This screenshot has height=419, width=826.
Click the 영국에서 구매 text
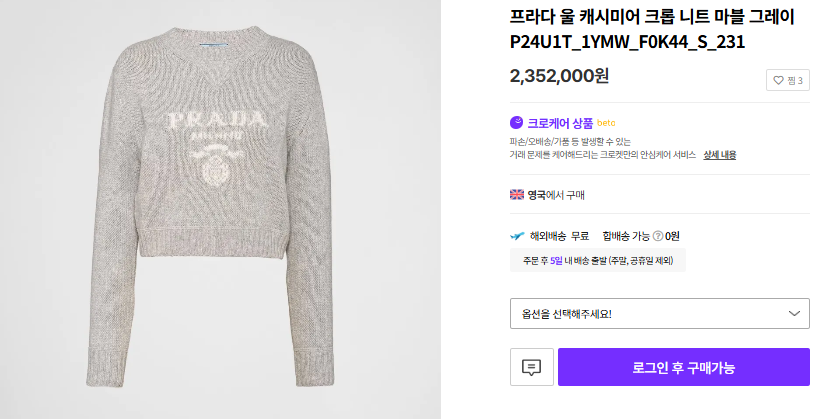[556, 195]
